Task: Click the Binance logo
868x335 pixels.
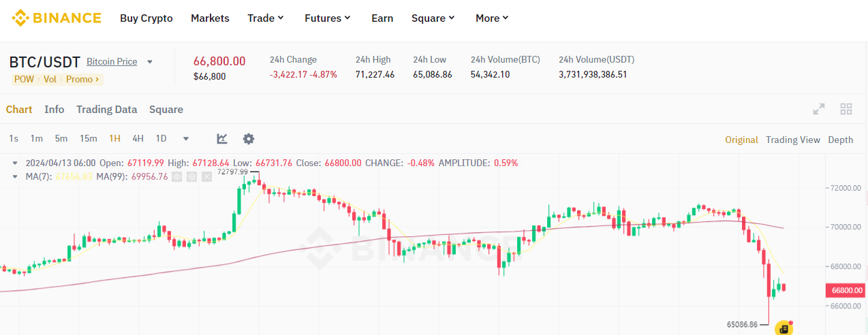Action: 57,18
